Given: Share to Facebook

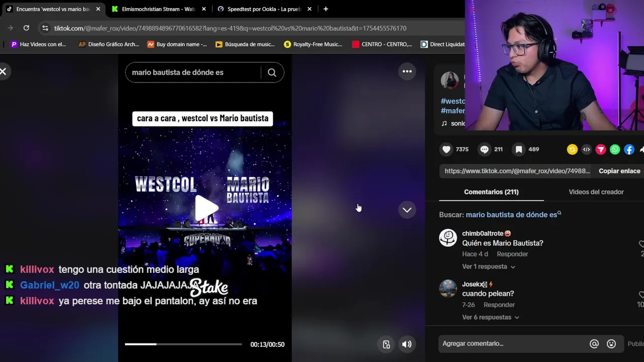Looking at the screenshot, I should [629, 149].
